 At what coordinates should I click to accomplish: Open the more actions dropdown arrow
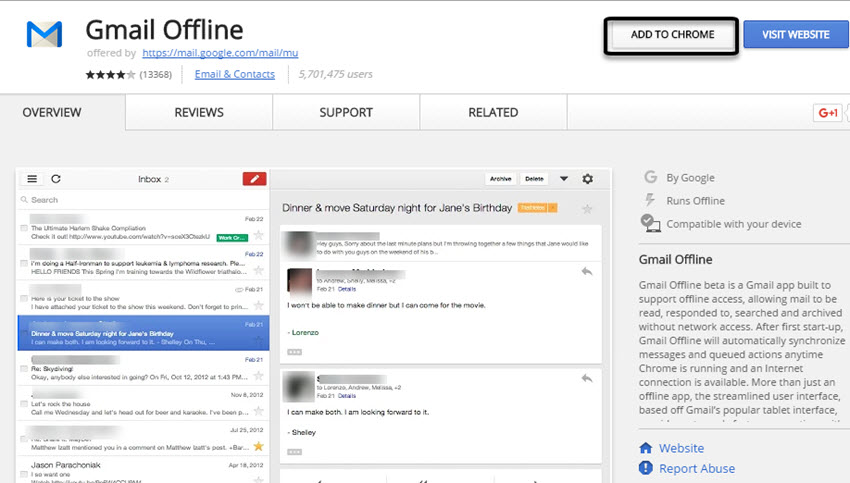click(564, 178)
